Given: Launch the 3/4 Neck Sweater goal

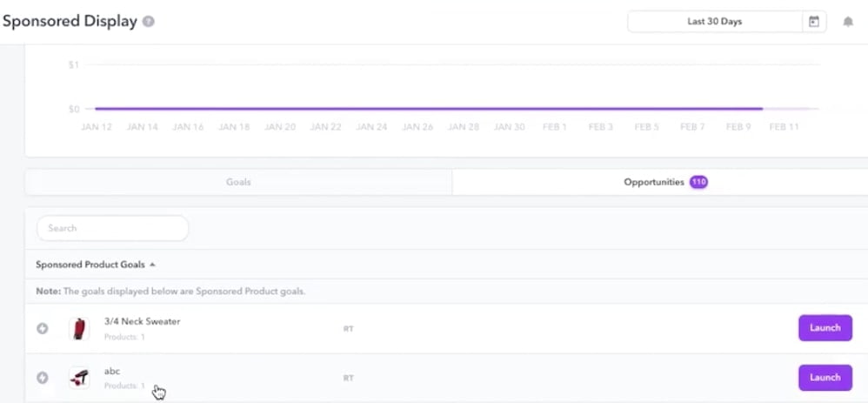Looking at the screenshot, I should pos(825,327).
